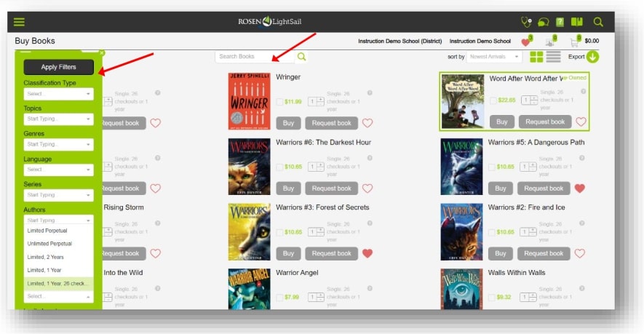The image size is (644, 334).
Task: Open the chat bubbles icon
Action: pyautogui.click(x=543, y=22)
